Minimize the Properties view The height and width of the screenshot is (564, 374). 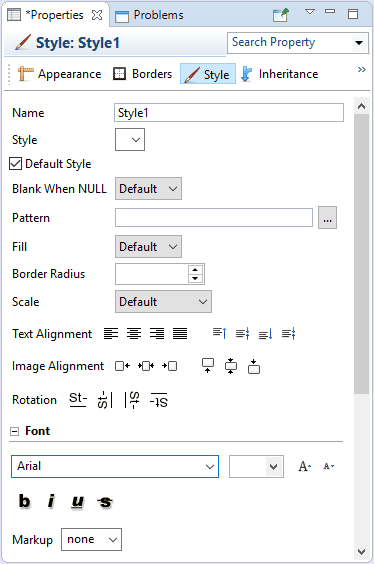(330, 12)
